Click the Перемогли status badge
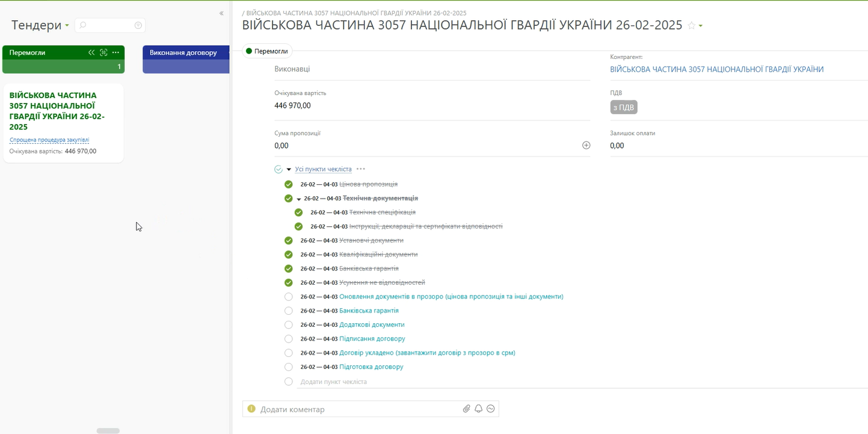 coord(267,51)
